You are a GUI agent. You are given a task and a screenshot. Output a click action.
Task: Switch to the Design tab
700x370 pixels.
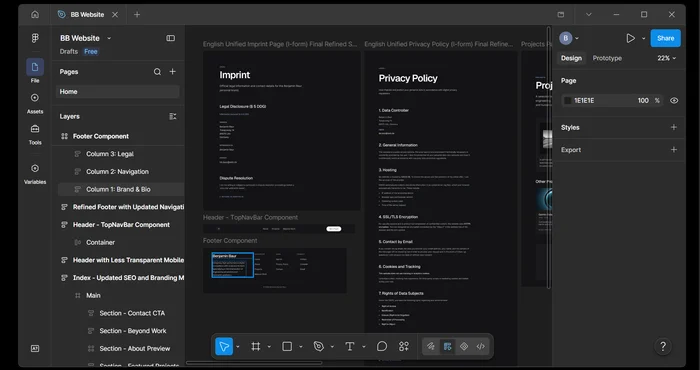click(x=571, y=58)
